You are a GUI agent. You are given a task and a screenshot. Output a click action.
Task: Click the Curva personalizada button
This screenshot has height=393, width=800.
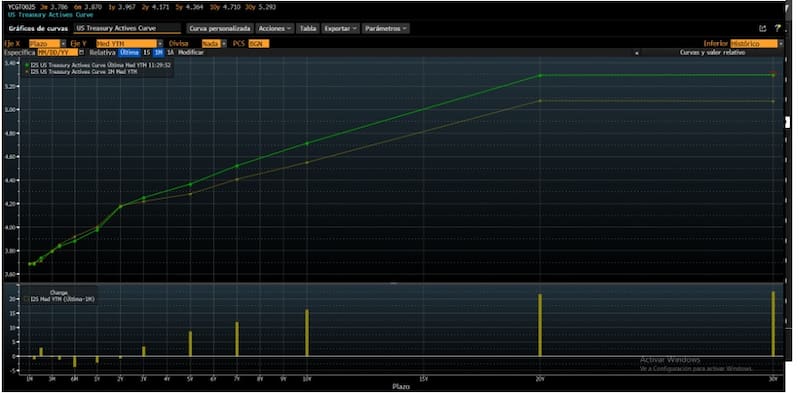[x=220, y=29]
